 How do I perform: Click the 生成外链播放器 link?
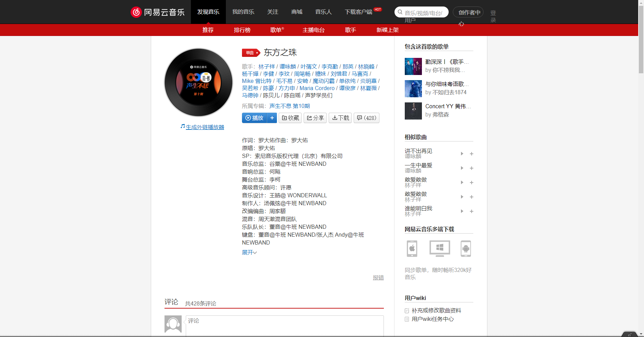click(x=205, y=127)
